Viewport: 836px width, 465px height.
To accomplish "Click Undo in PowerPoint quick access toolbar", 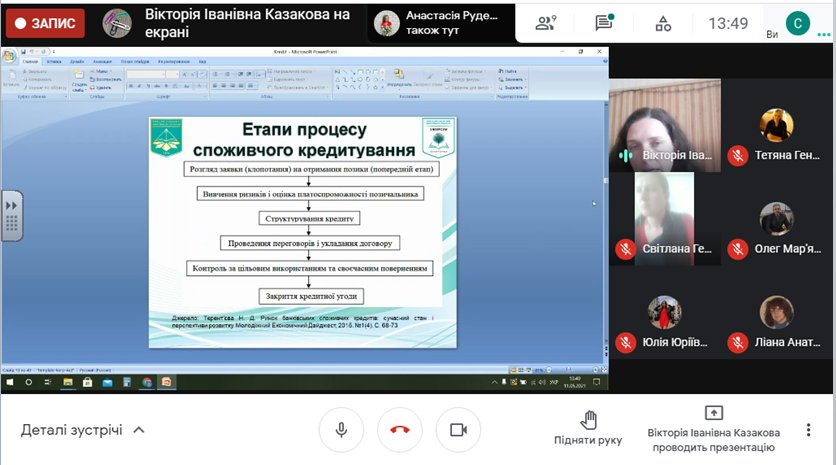I will (x=32, y=52).
